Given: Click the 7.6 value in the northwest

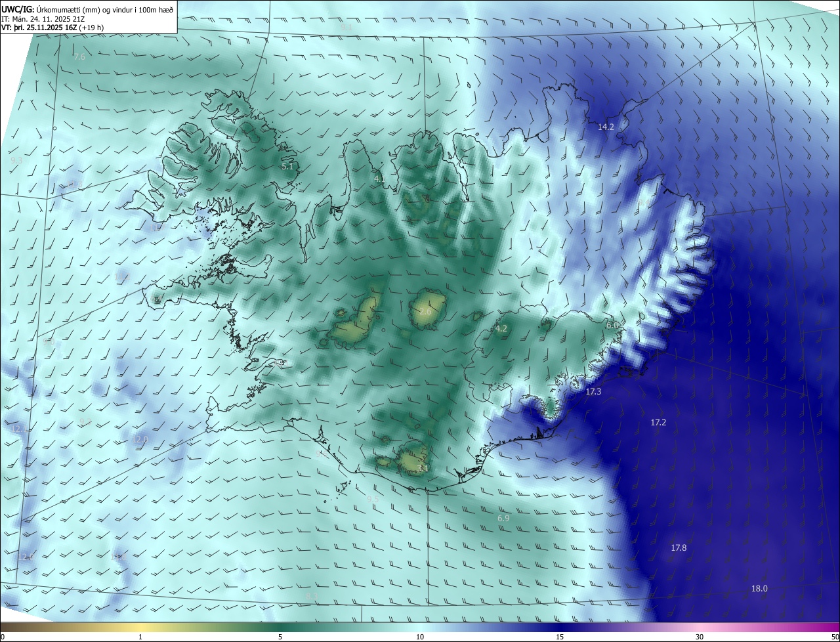Looking at the screenshot, I should 79,57.
